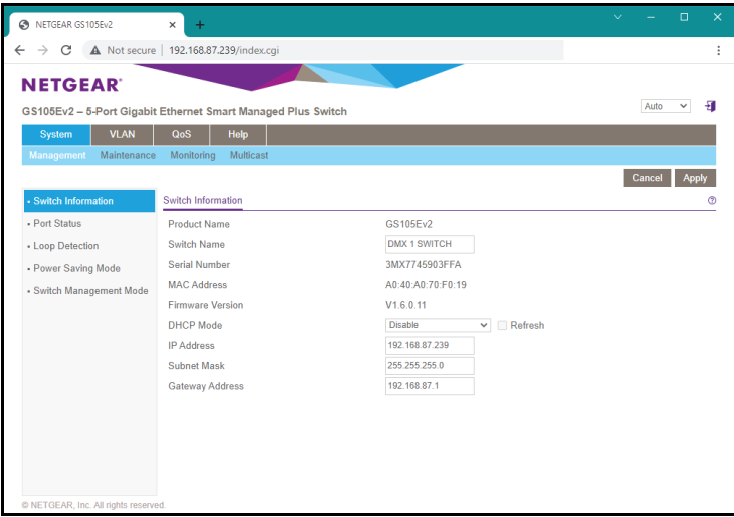Image resolution: width=734 pixels, height=517 pixels.
Task: Open the help question mark icon
Action: pyautogui.click(x=712, y=200)
